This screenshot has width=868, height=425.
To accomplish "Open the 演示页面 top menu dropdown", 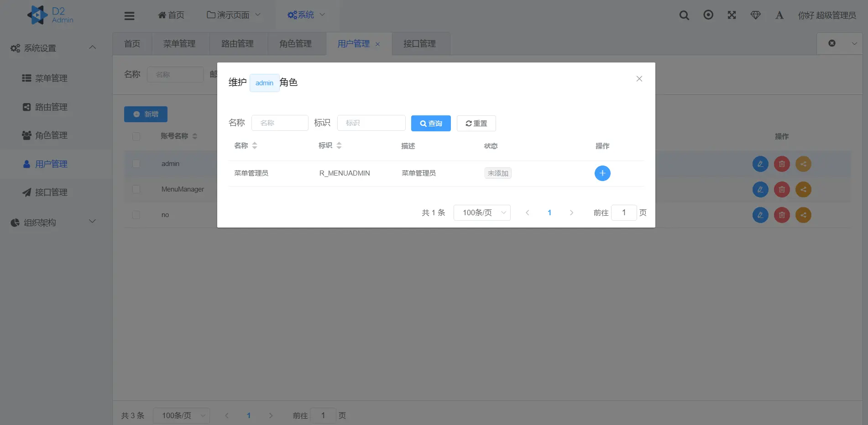I will [234, 15].
